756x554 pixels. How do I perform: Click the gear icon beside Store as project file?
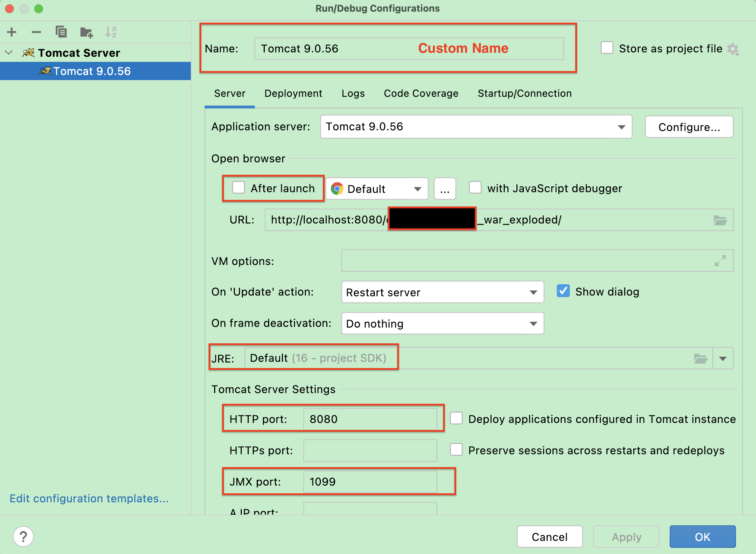point(733,49)
